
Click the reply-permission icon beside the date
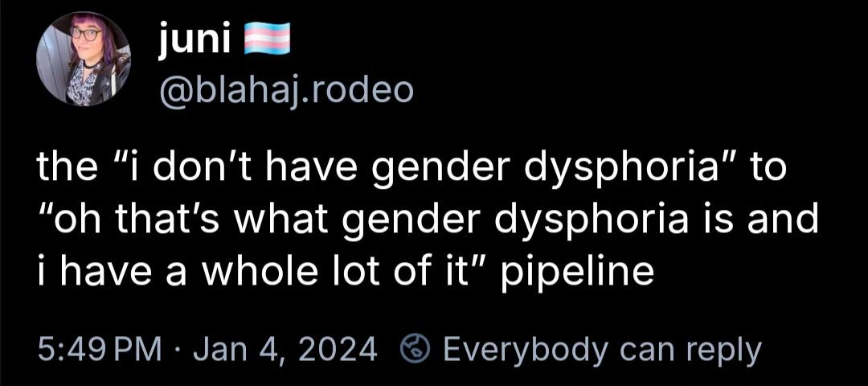pos(415,350)
